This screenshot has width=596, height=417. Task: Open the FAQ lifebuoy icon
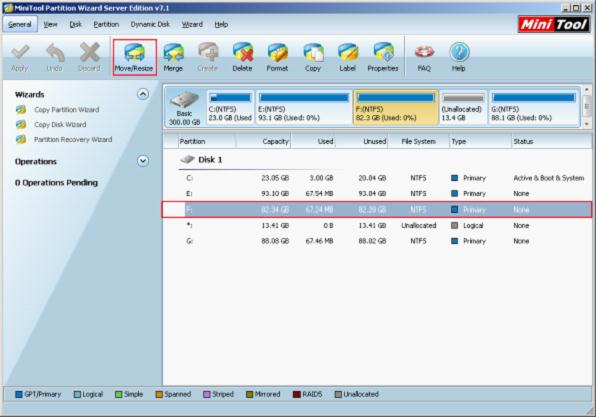click(x=424, y=52)
